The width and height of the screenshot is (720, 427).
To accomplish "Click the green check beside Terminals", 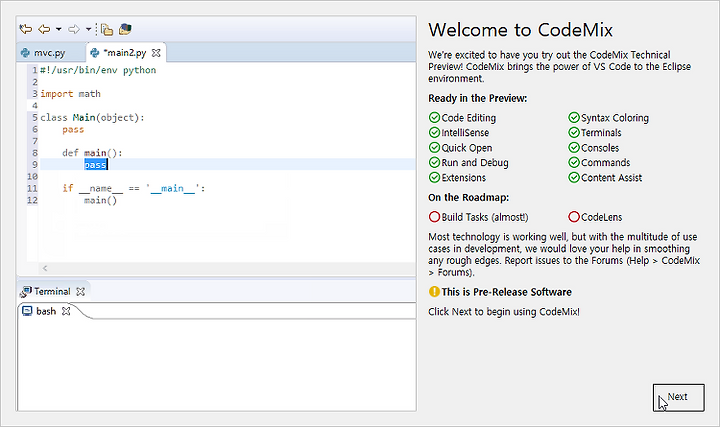I will click(574, 133).
